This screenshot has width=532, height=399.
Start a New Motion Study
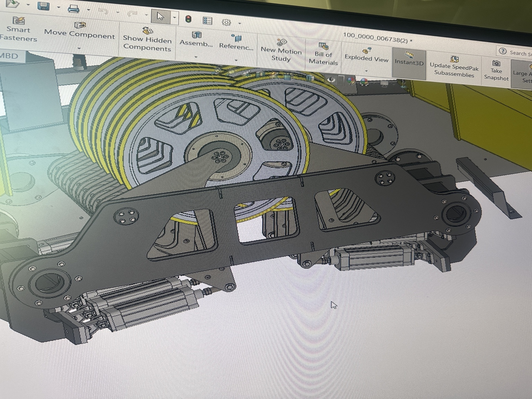point(281,50)
